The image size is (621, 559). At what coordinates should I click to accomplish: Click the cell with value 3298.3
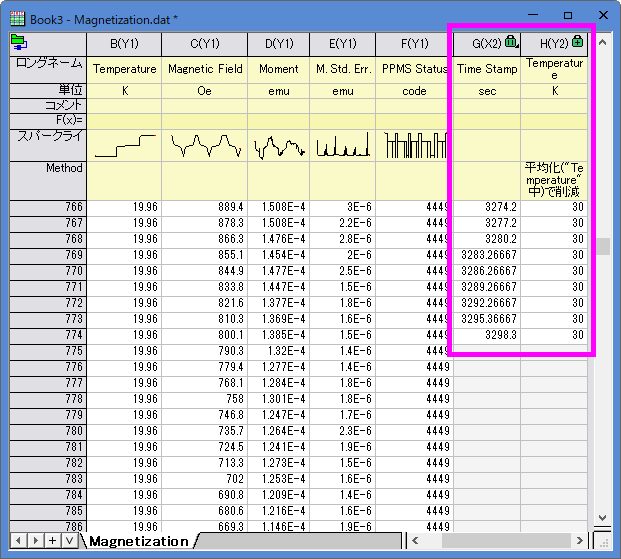point(487,335)
